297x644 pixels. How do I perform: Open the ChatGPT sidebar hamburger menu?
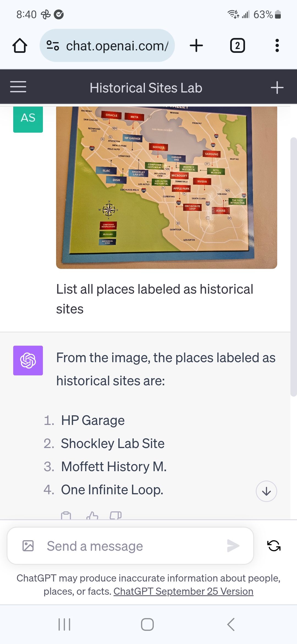tap(18, 87)
